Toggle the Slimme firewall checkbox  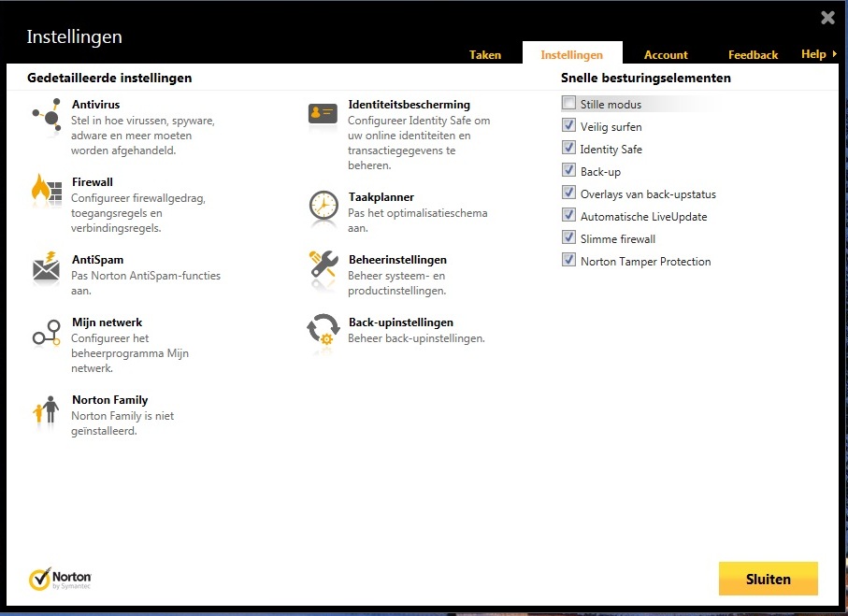(568, 237)
